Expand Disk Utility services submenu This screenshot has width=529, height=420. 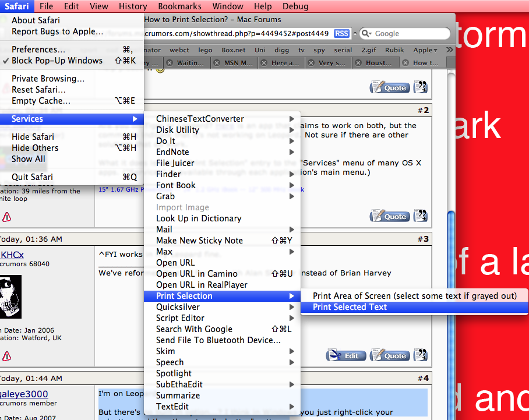(222, 130)
